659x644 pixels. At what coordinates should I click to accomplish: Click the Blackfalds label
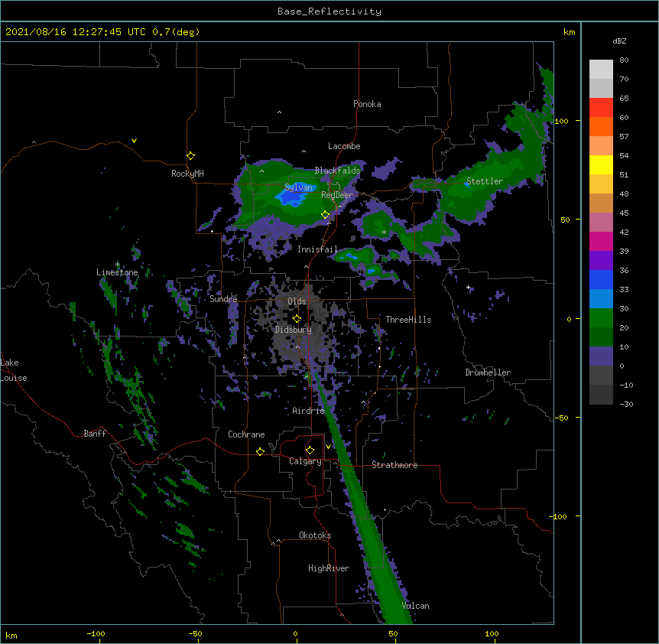pos(337,171)
